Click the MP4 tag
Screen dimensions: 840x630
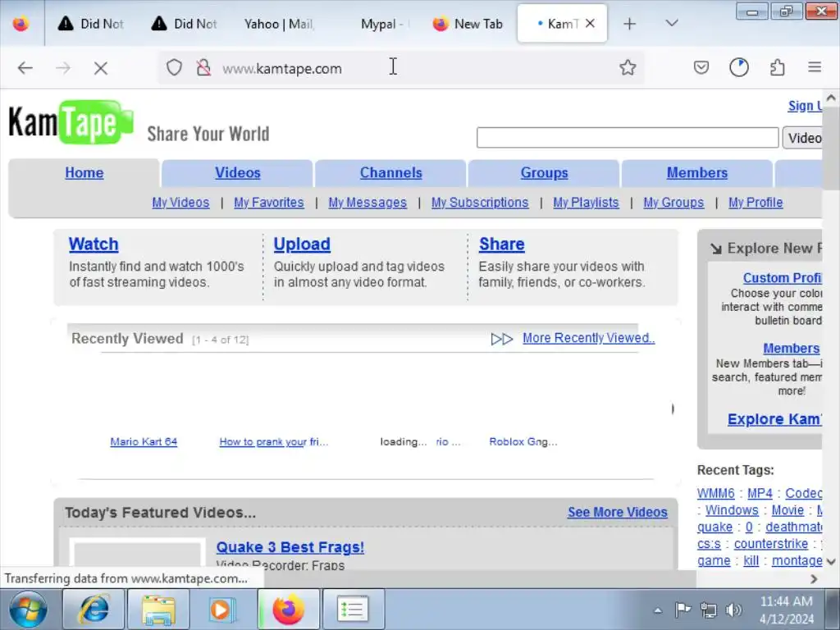click(x=760, y=493)
